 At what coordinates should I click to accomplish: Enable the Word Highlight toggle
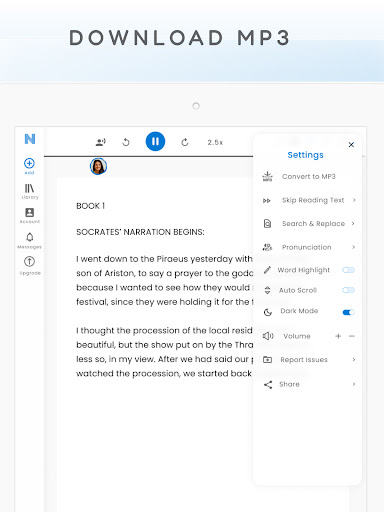[x=348, y=270]
